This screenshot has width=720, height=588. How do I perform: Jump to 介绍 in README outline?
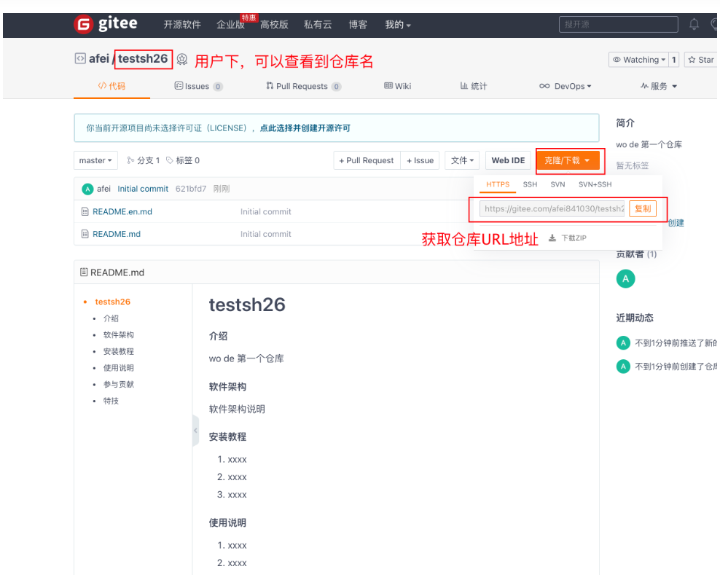111,318
